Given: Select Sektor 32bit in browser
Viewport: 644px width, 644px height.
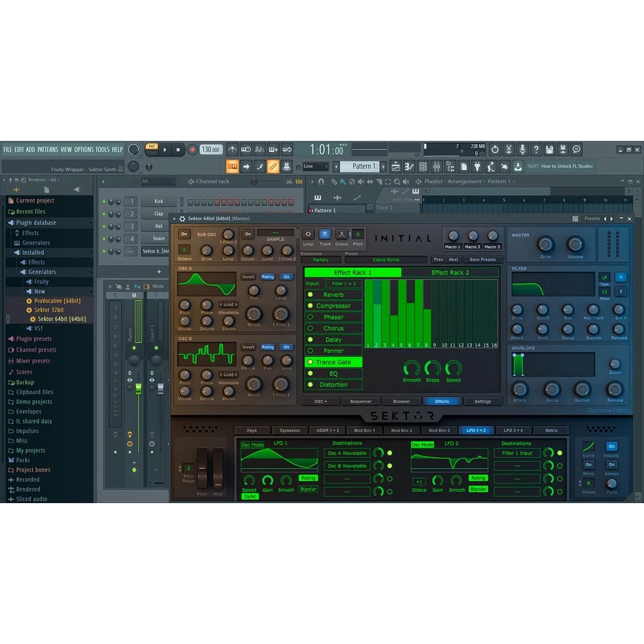Looking at the screenshot, I should click(48, 310).
